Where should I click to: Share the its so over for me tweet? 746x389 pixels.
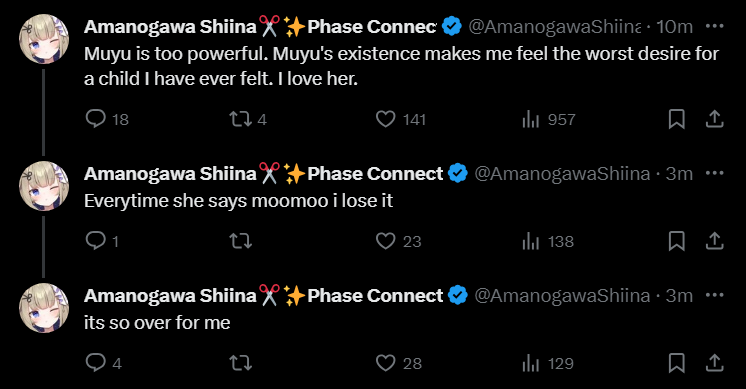(x=715, y=363)
